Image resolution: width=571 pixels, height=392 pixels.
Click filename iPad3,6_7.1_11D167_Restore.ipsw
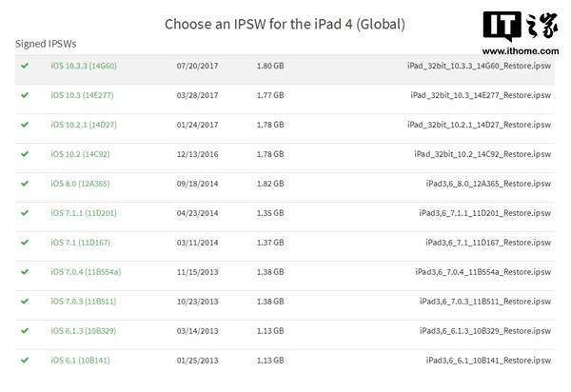[x=488, y=243]
